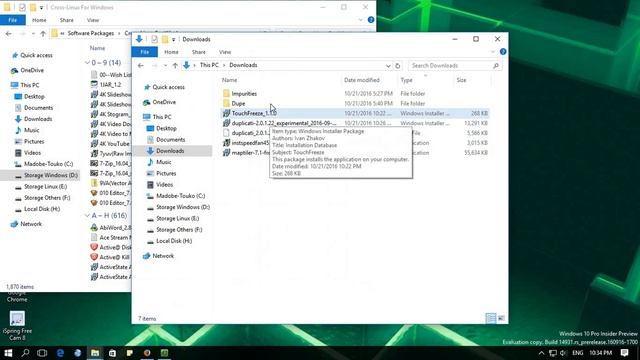The image size is (640, 360).
Task: Click Back arrow in Cross-Linux window
Action: pos(9,33)
